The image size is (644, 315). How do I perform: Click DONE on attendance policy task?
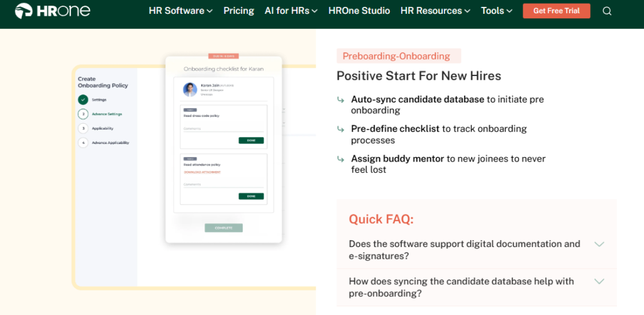click(251, 196)
